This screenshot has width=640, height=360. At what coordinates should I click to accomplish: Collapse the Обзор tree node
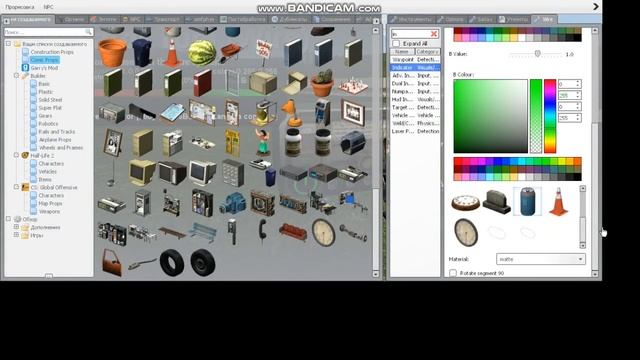[8, 219]
